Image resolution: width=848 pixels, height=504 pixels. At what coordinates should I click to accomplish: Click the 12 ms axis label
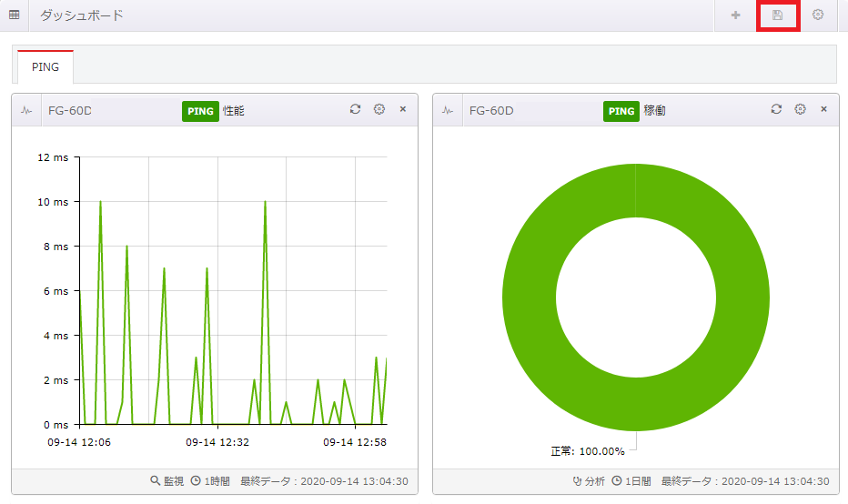(53, 157)
